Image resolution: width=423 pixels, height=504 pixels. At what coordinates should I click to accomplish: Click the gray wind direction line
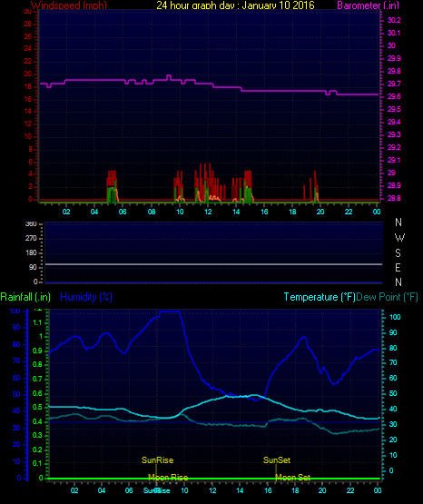[213, 264]
